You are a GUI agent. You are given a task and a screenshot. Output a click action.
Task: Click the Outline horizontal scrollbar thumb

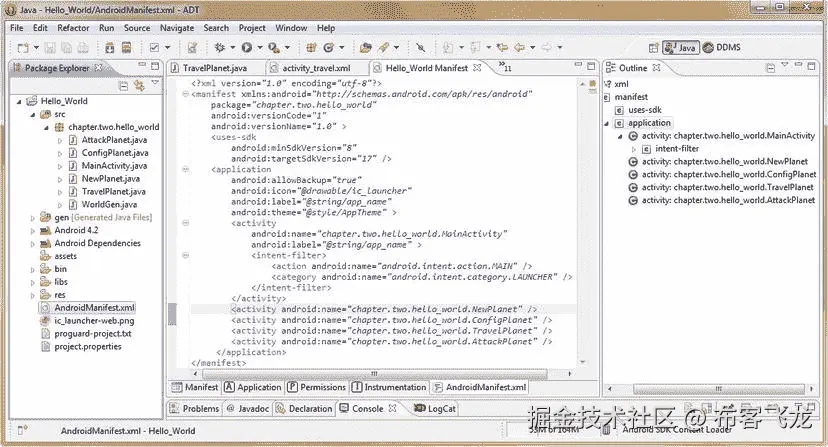[718, 389]
